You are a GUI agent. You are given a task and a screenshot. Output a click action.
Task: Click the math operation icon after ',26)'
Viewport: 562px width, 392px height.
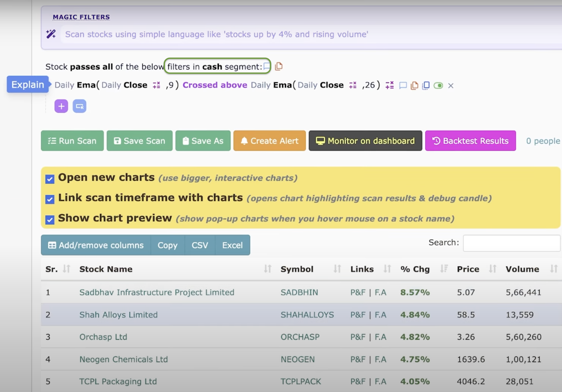[390, 85]
